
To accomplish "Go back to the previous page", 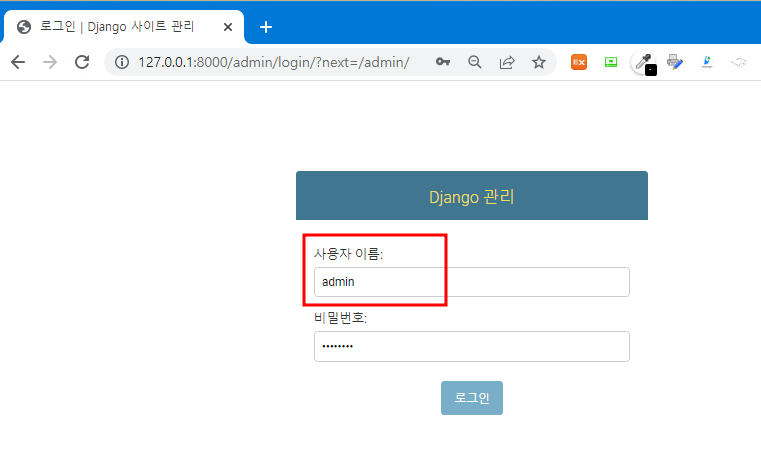I will [18, 62].
